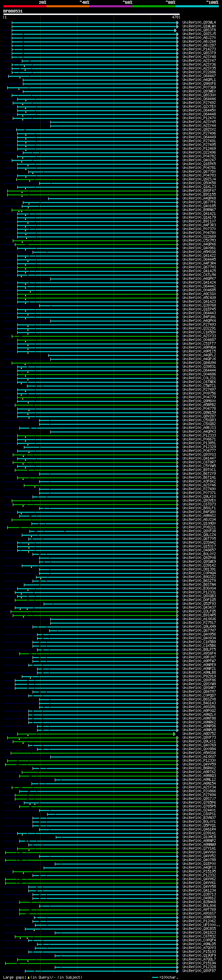
Task: Select the UniRef100_A4QPK3 label
Action: point(199,431)
